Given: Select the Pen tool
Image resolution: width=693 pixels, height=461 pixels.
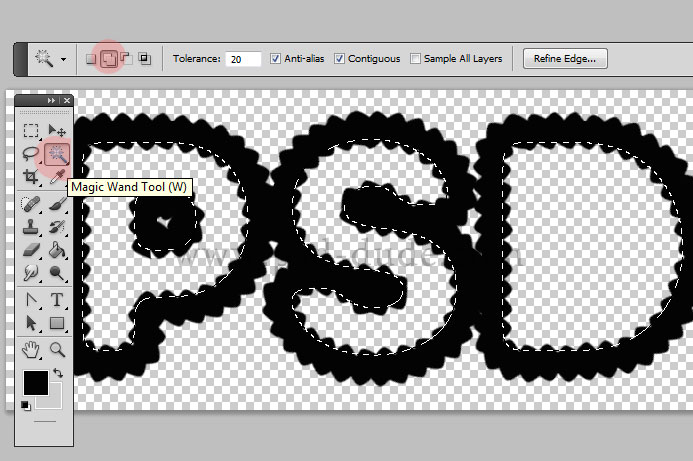Looking at the screenshot, I should pos(31,300).
